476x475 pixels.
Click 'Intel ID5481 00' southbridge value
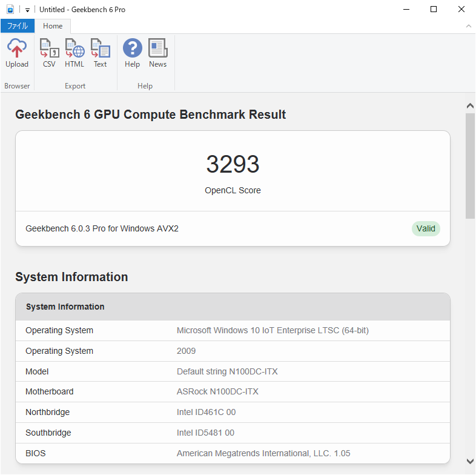click(205, 433)
